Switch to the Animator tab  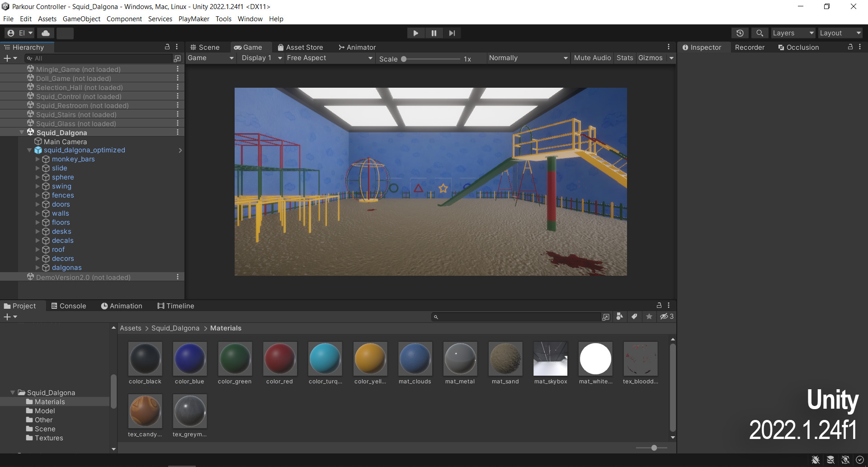(x=357, y=47)
